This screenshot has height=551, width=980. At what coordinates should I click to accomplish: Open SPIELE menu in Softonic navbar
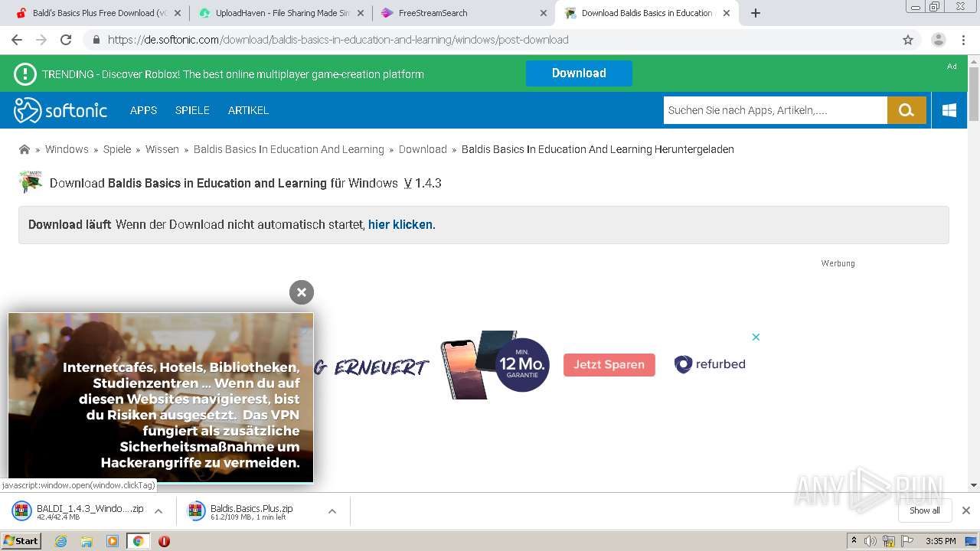(192, 110)
